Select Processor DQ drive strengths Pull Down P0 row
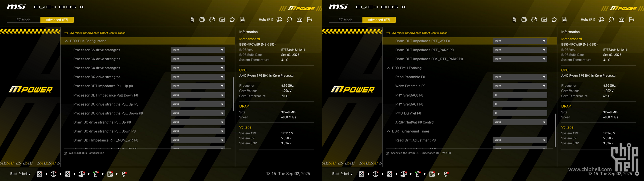Screen dimensions: 644x181 [148, 113]
